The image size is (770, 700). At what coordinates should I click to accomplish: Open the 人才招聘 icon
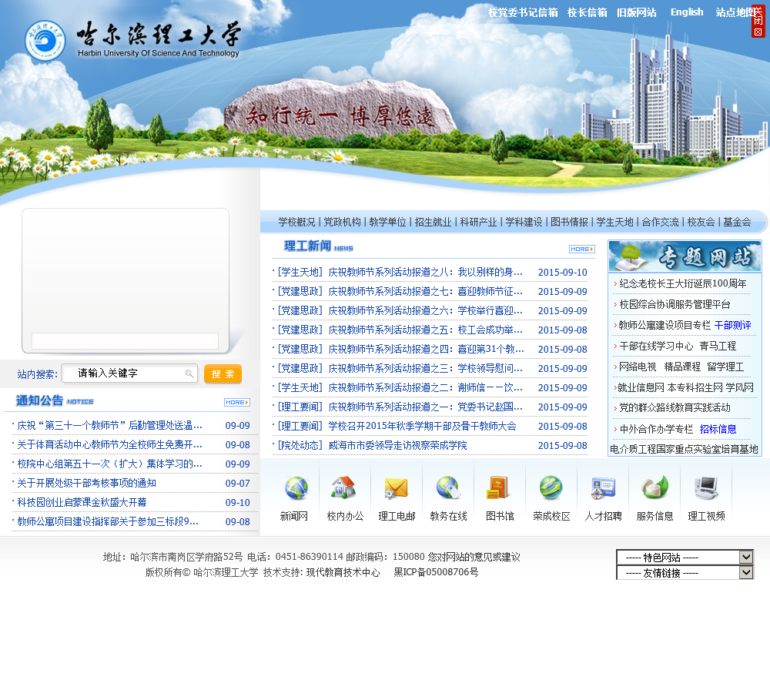point(603,487)
